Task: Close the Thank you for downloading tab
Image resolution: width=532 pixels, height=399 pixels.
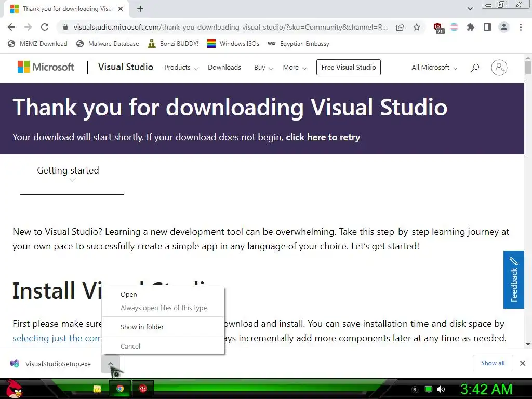Action: pos(121,9)
